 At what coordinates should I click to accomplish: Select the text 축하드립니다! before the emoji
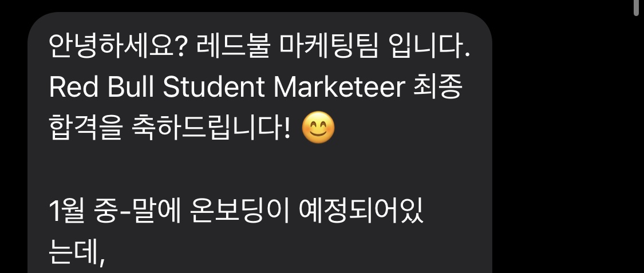(x=211, y=127)
